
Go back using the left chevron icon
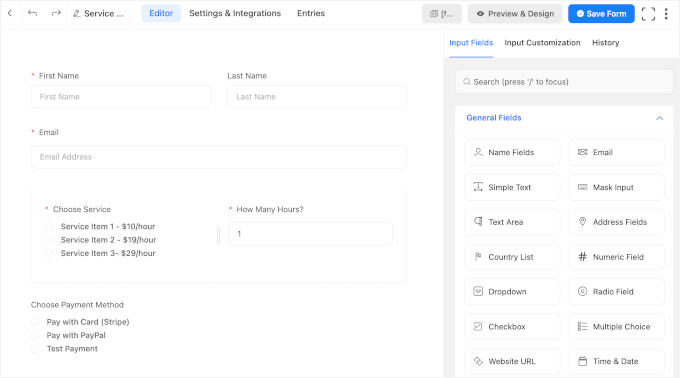pos(10,13)
